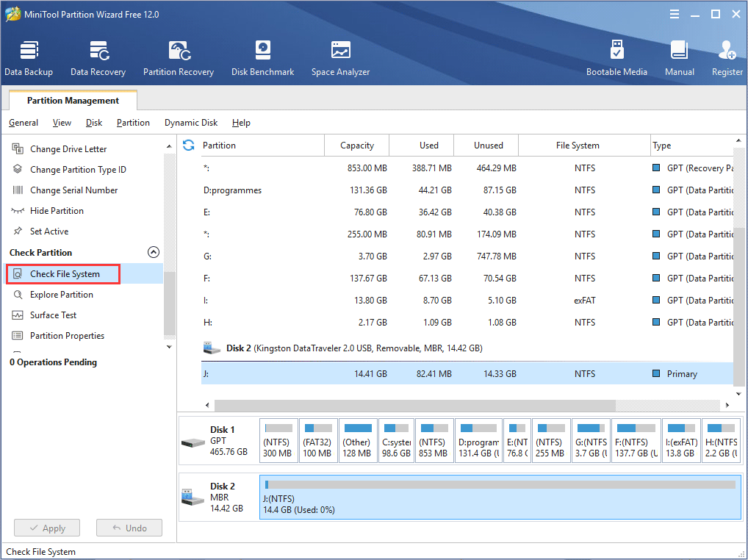The width and height of the screenshot is (748, 560).
Task: Choose Surface Test in the sidebar
Action: [x=53, y=315]
